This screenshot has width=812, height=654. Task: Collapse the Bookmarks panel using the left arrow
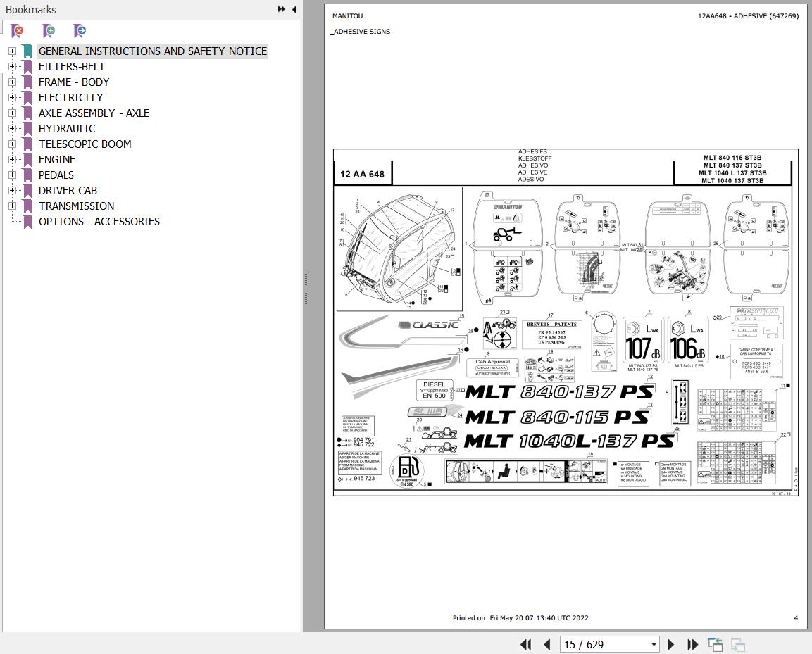(294, 9)
